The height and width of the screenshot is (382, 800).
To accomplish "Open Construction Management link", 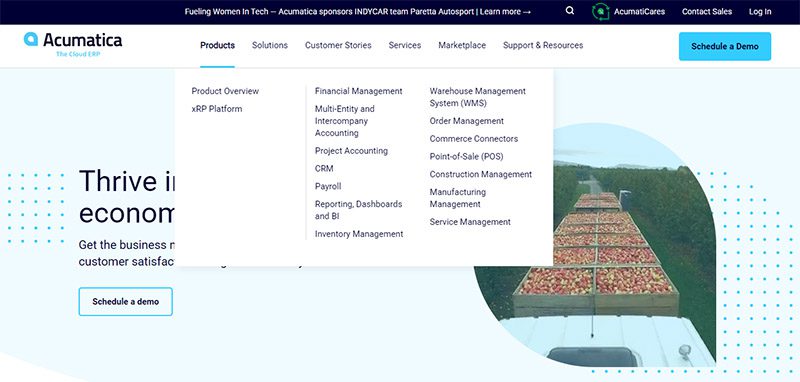I will point(481,174).
